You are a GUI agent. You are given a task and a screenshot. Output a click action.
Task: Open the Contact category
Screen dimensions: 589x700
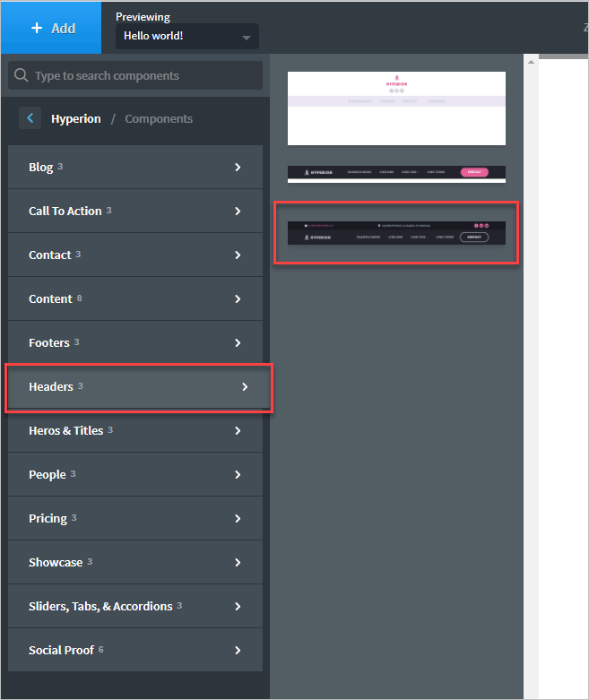click(x=135, y=255)
